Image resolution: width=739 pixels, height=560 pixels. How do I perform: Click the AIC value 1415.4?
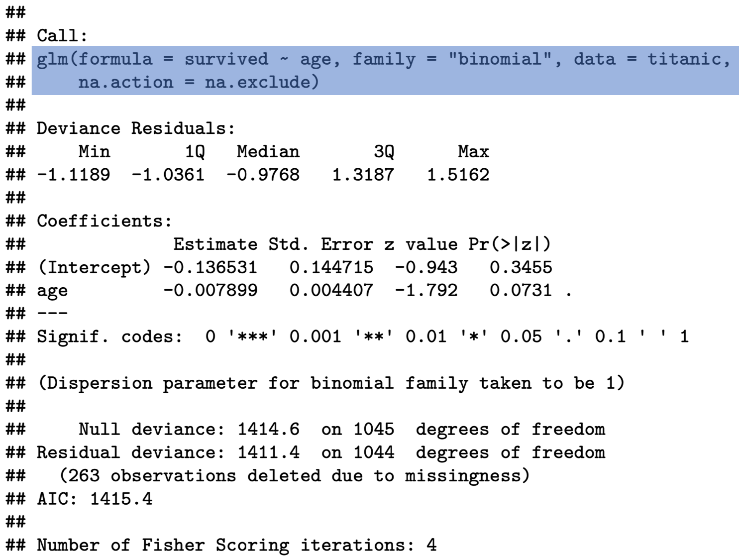point(121,499)
